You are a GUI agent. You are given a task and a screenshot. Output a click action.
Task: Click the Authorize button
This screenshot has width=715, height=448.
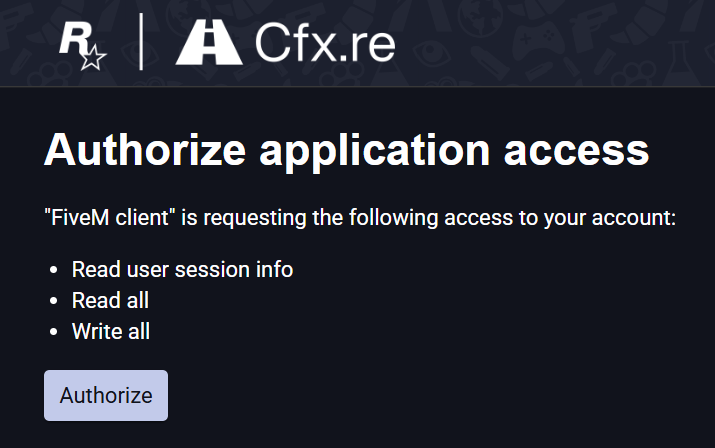[106, 395]
